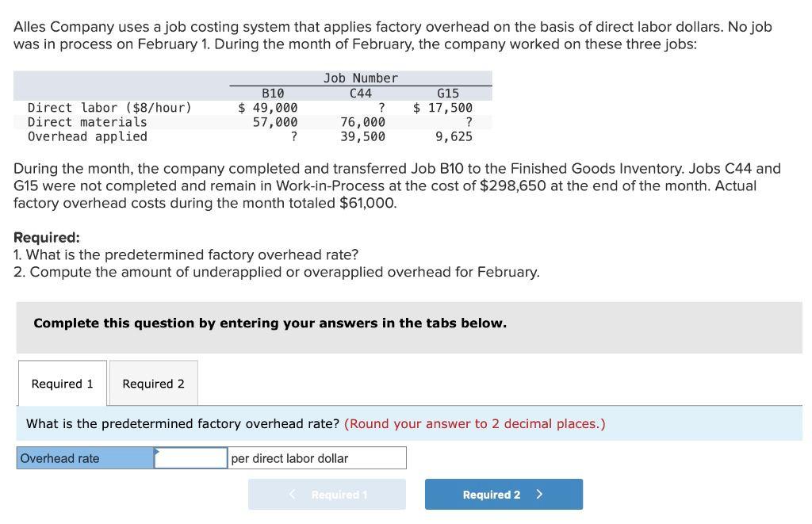Click inside the Overhead rate input field
This screenshot has height=524, width=812.
coord(192,457)
